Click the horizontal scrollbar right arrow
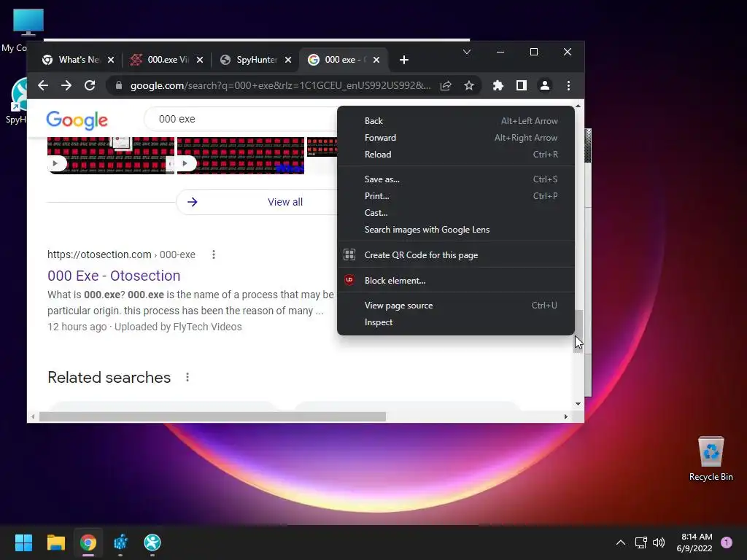Image resolution: width=747 pixels, height=560 pixels. (565, 416)
